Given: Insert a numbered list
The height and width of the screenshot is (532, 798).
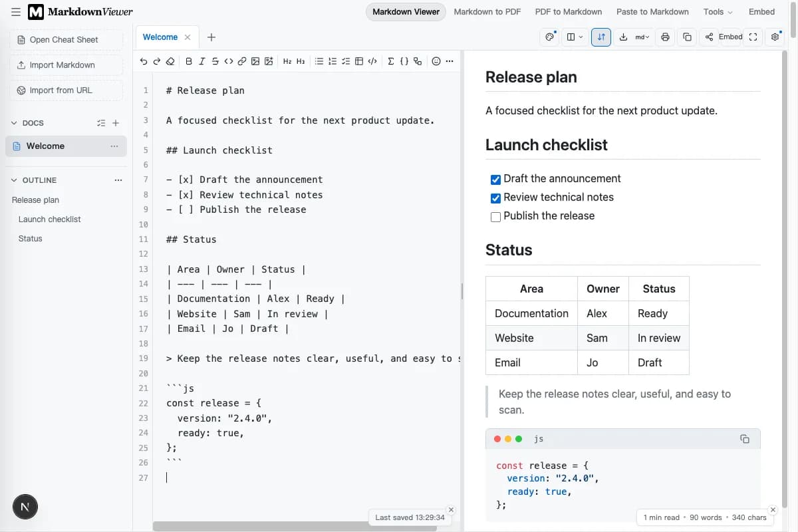Looking at the screenshot, I should [x=332, y=61].
